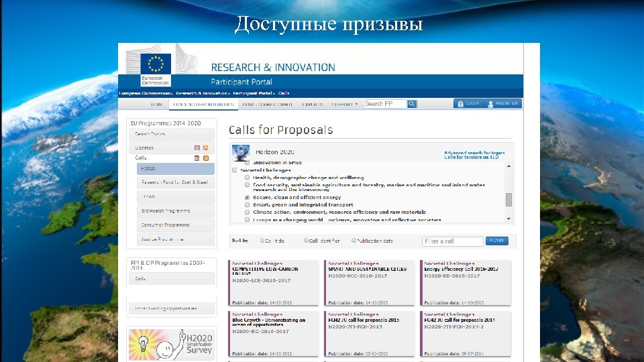Click the Calls RSS feed icon
Viewport: 644px width, 362px height.
pos(206,158)
